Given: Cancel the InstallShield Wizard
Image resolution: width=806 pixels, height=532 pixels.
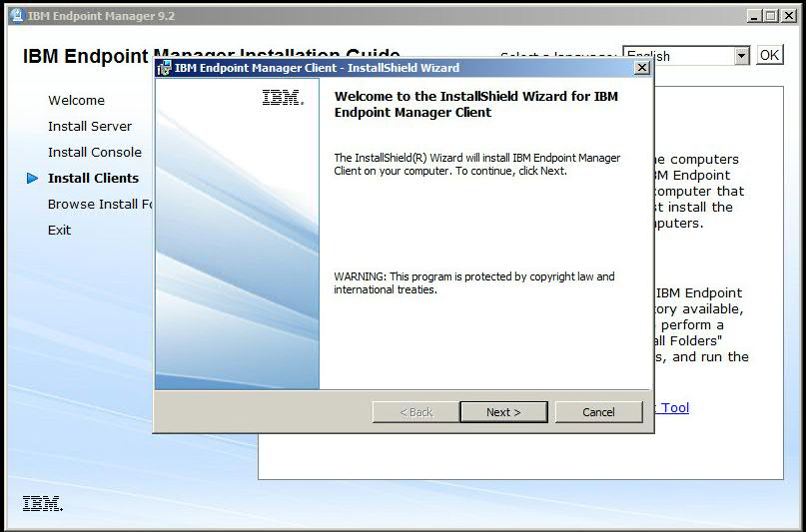Looking at the screenshot, I should (599, 412).
